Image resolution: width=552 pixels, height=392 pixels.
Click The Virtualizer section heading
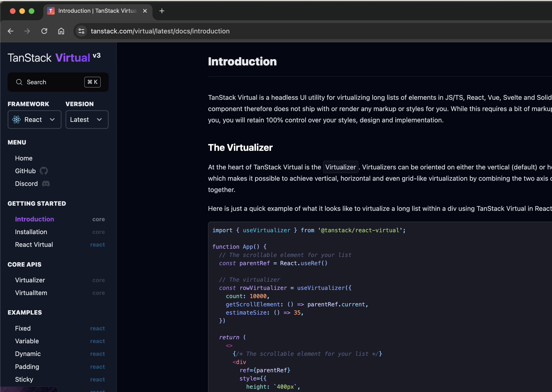[x=240, y=148]
